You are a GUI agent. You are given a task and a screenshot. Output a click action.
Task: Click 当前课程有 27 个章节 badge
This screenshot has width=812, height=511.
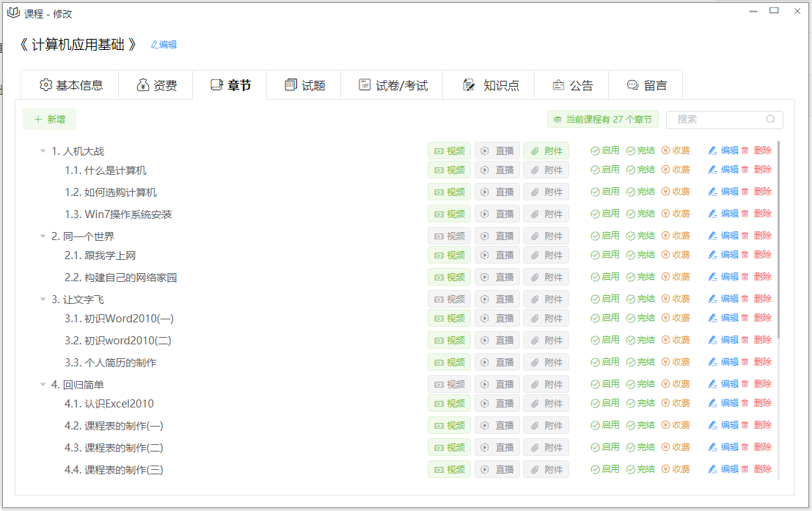coord(603,119)
